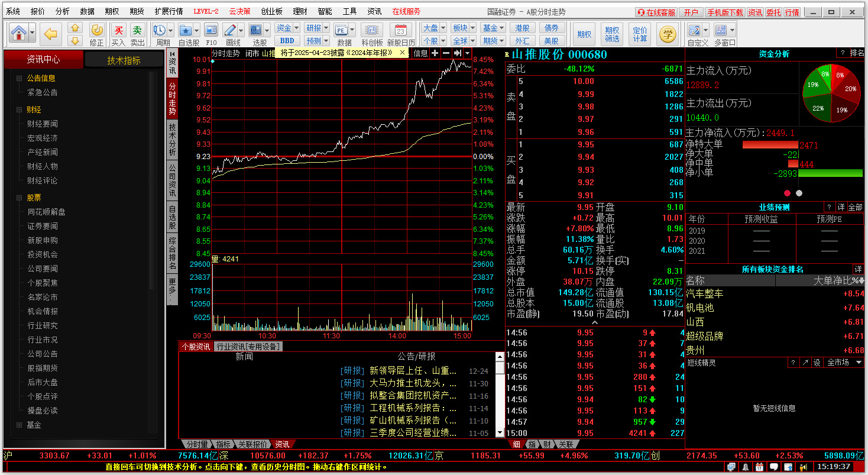Open the 选股 stock screener icon

click(x=256, y=30)
